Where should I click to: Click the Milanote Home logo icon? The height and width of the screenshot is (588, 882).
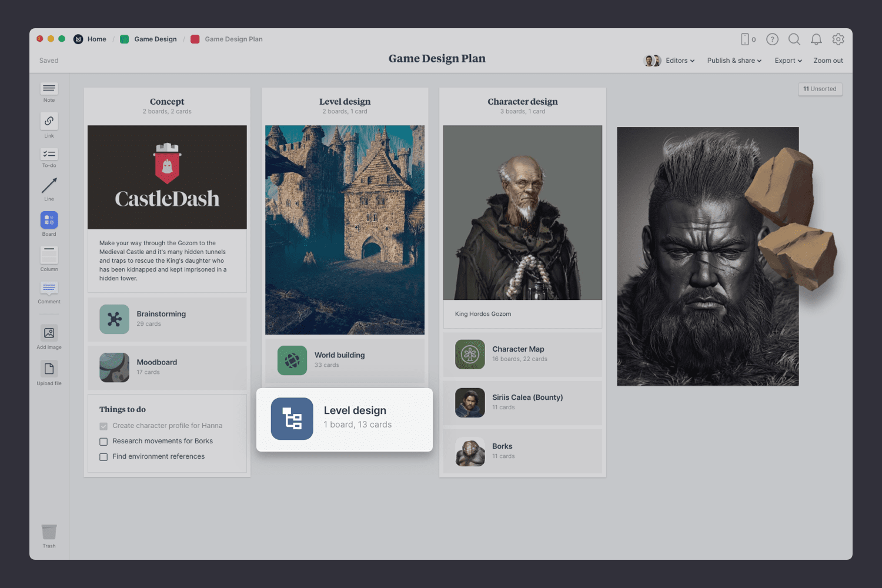point(78,39)
